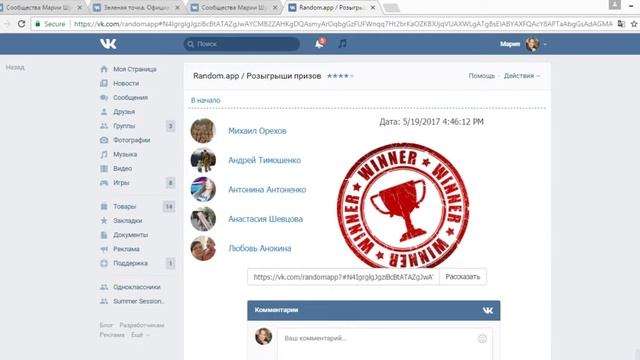Expand the Ещё footer dropdown
The height and width of the screenshot is (360, 640).
[140, 335]
